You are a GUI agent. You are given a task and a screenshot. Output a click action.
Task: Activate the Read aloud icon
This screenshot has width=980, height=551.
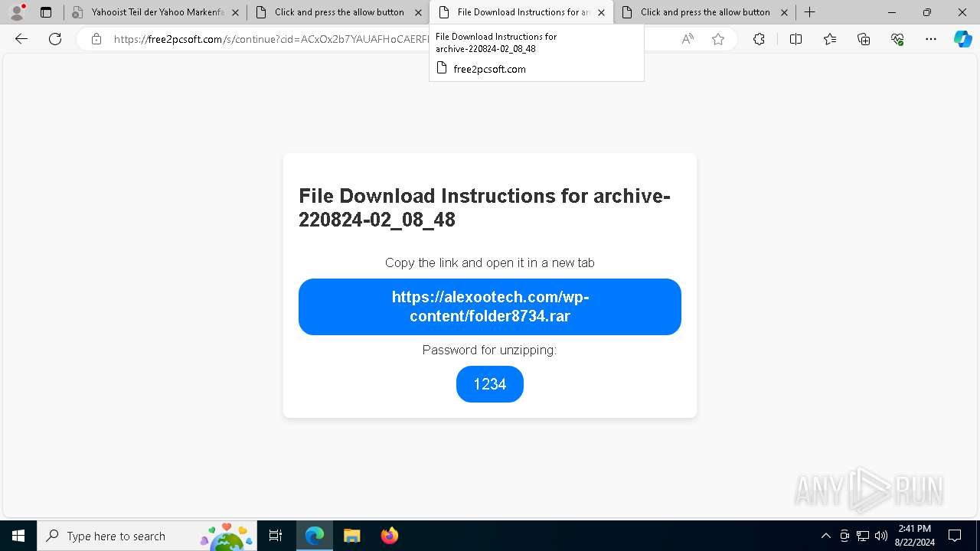688,39
